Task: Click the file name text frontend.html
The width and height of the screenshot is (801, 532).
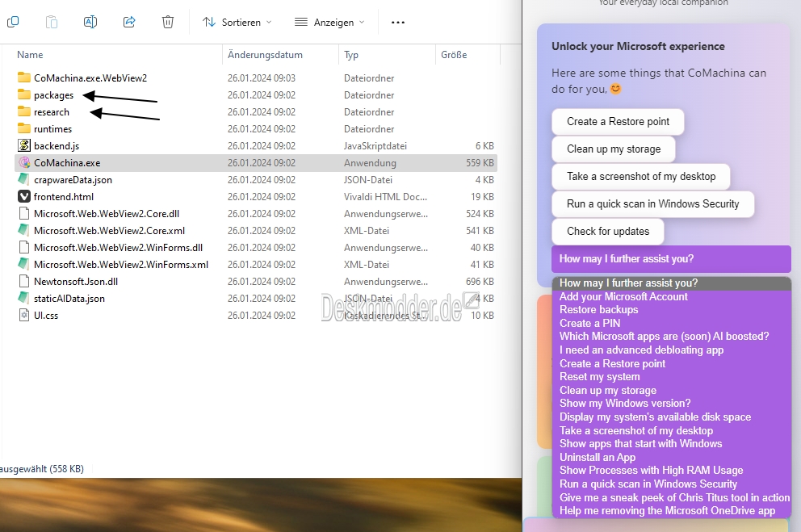Action: tap(64, 196)
